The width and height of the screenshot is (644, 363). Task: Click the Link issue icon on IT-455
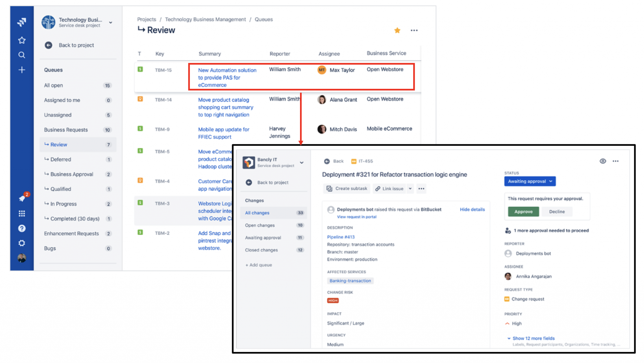378,189
